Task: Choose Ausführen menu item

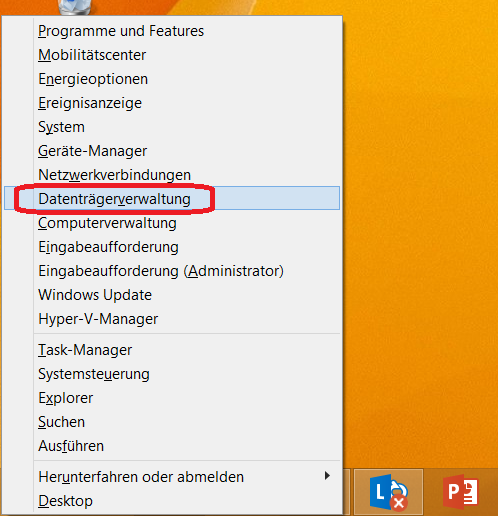Action: point(172,446)
